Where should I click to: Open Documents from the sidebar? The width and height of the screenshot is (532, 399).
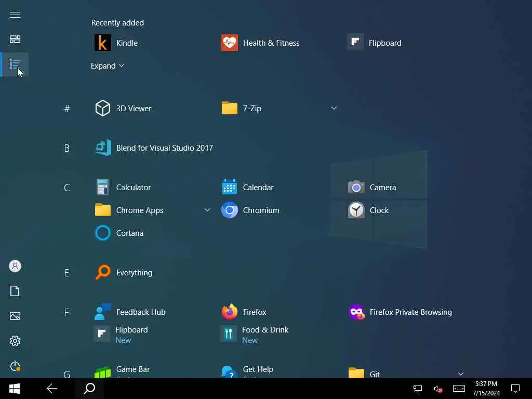coord(15,291)
